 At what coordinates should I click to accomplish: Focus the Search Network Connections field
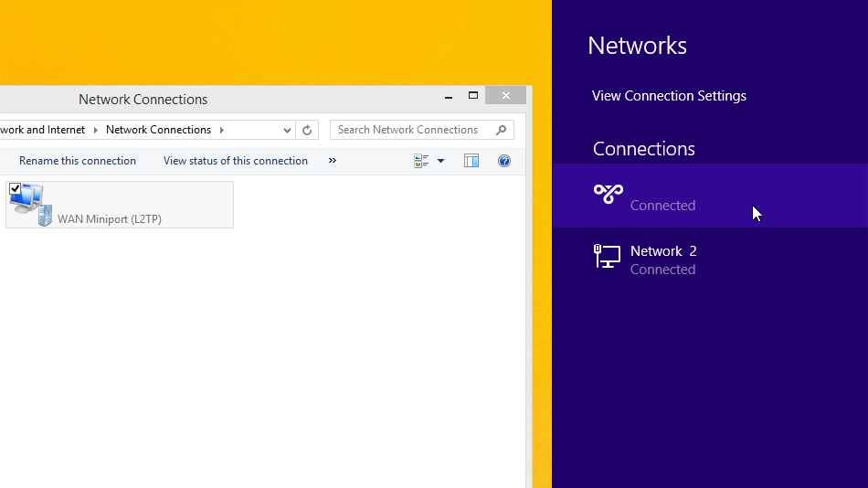[x=411, y=130]
